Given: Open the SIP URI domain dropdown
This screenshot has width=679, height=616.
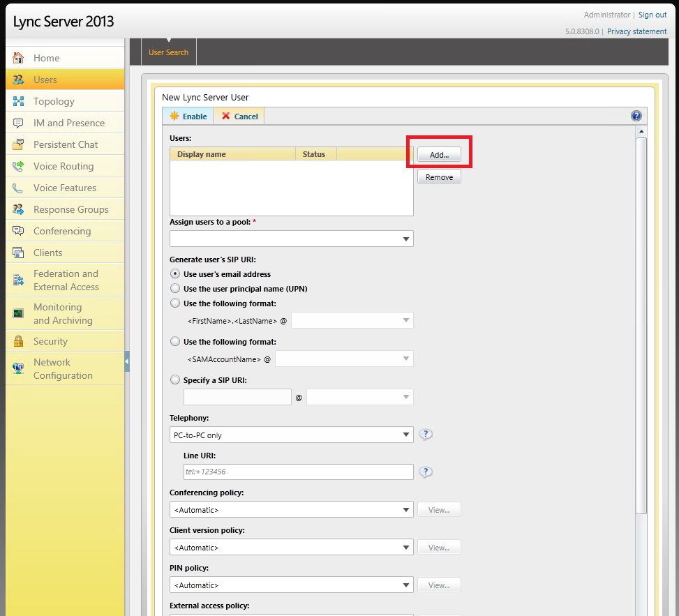Looking at the screenshot, I should coord(360,397).
